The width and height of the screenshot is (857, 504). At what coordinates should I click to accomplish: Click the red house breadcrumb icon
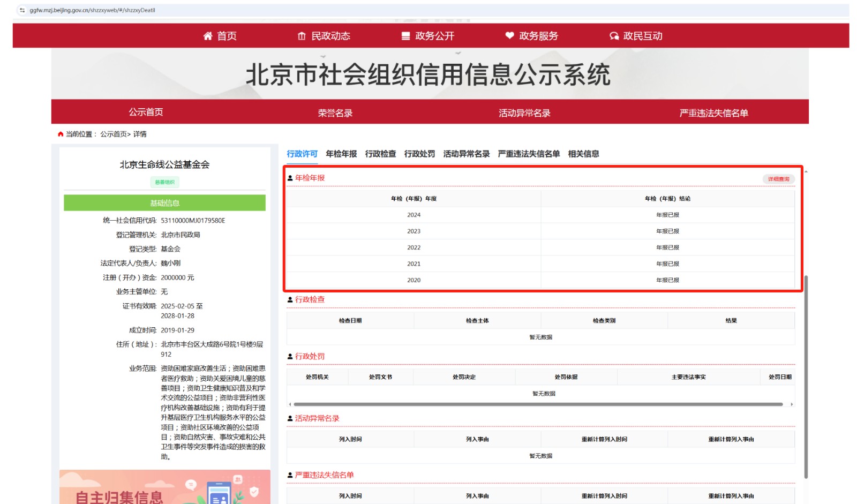[61, 134]
